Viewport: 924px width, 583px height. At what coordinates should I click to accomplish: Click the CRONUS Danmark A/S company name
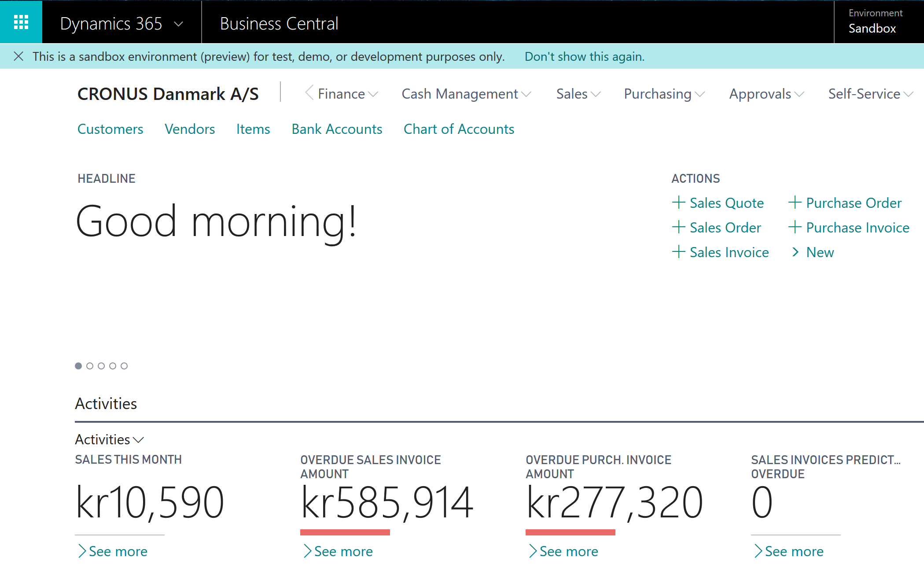pos(168,94)
